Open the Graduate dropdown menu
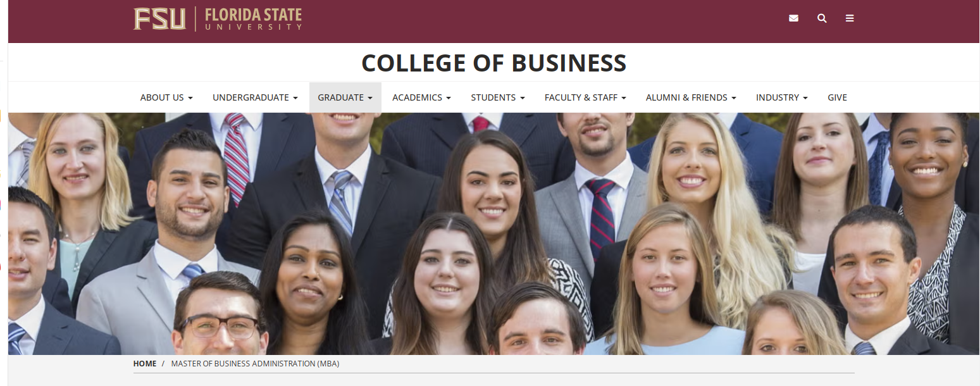This screenshot has width=980, height=386. click(345, 97)
